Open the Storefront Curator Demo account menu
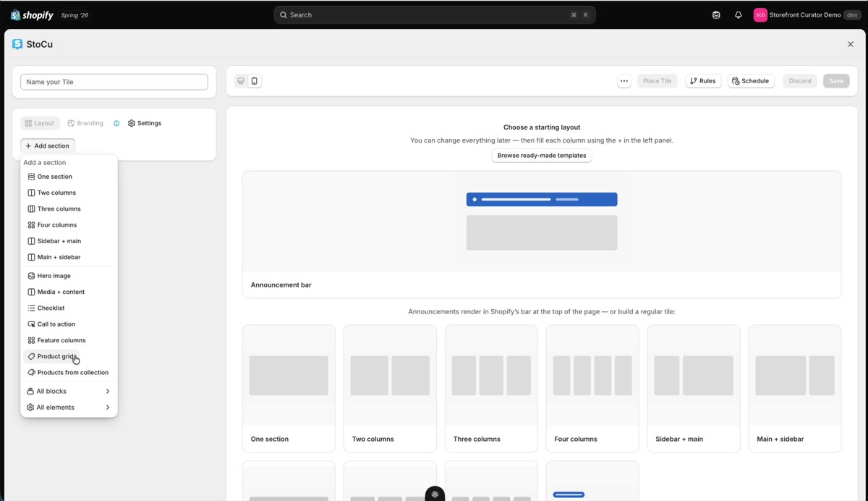 pos(807,14)
